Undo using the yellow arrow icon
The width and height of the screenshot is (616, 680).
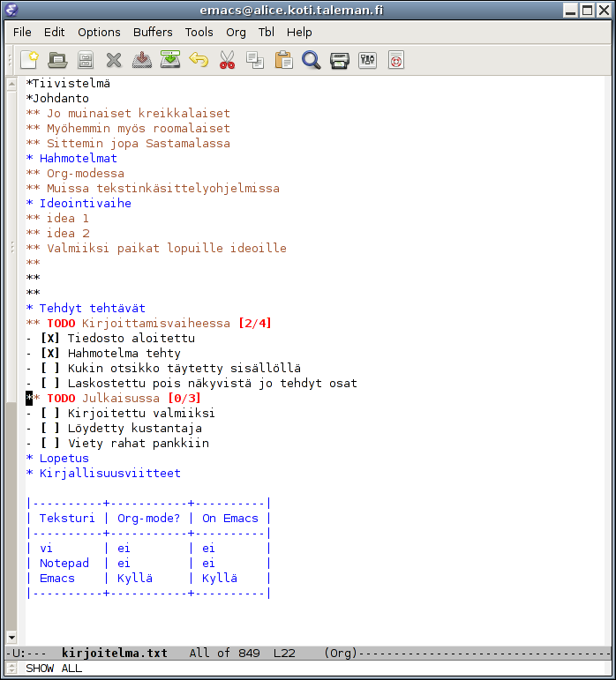(x=199, y=60)
